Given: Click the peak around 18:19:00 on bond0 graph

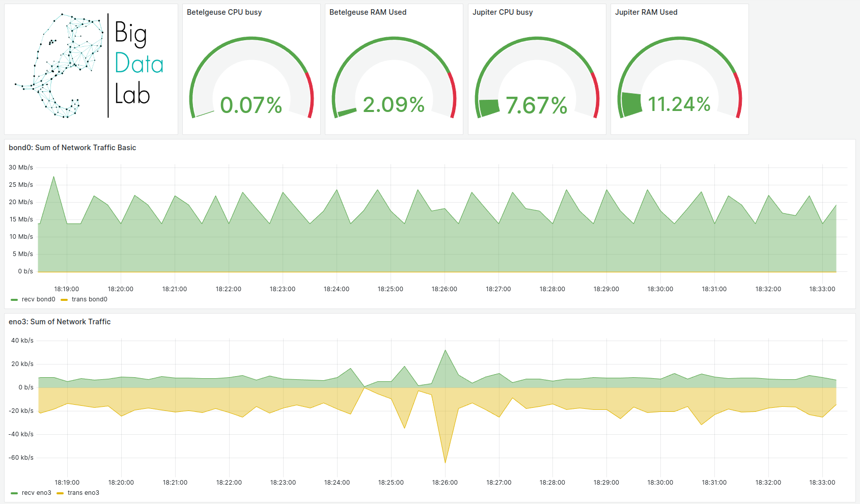Looking at the screenshot, I should (53, 177).
